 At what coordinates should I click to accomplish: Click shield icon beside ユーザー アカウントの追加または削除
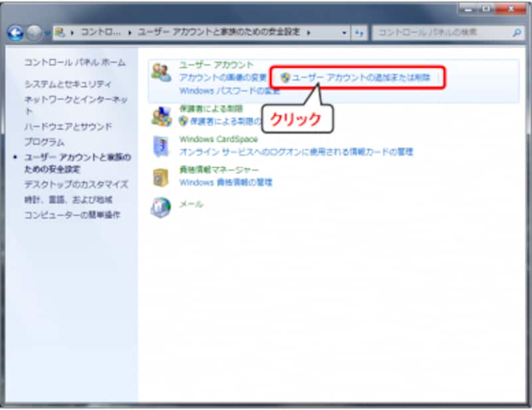pos(285,78)
